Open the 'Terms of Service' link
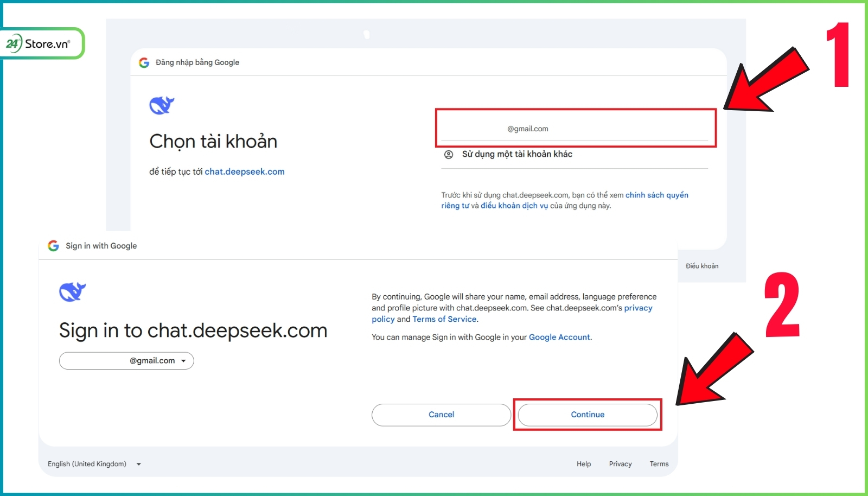Image resolution: width=868 pixels, height=496 pixels. coord(444,319)
